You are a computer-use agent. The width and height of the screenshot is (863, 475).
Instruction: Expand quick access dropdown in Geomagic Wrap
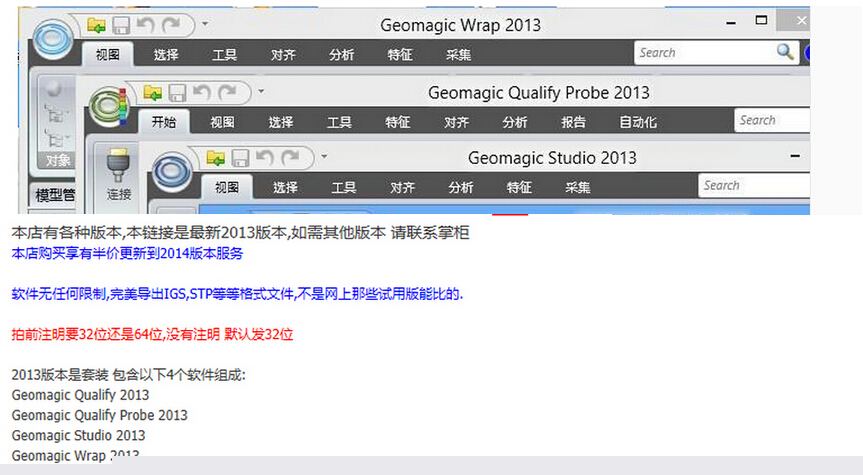click(x=205, y=24)
